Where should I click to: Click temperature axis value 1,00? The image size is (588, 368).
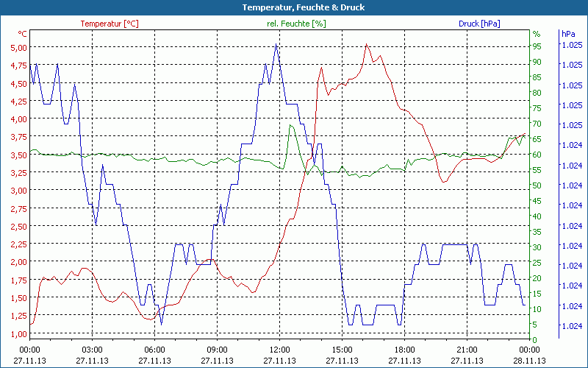coord(19,334)
